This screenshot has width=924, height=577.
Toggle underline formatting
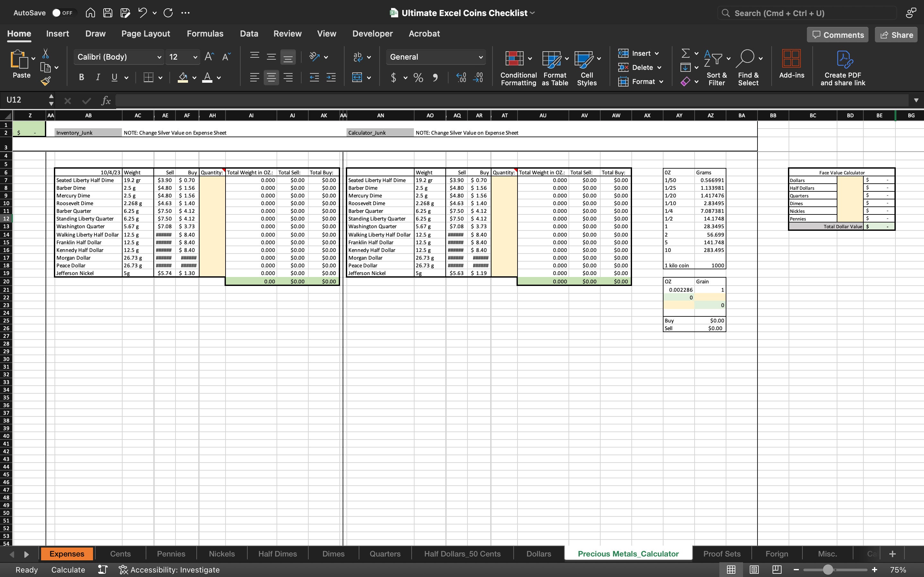pos(114,77)
